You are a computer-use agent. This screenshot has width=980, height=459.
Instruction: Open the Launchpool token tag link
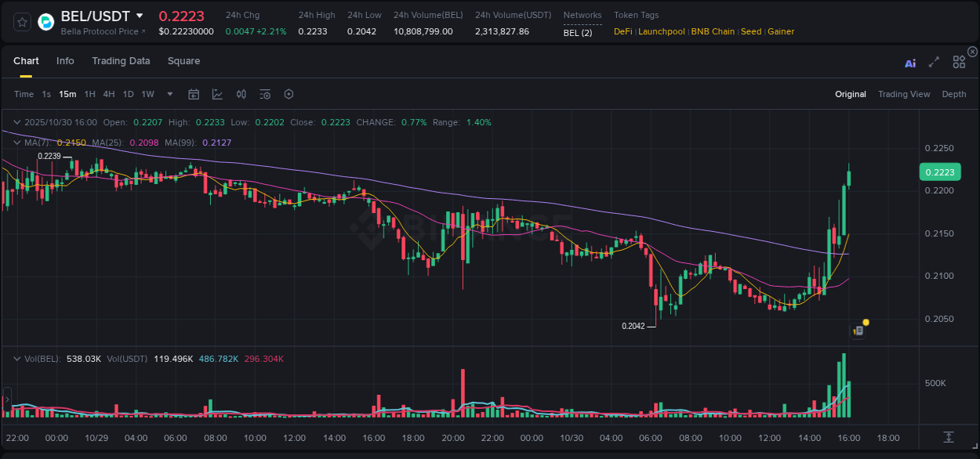pyautogui.click(x=662, y=31)
